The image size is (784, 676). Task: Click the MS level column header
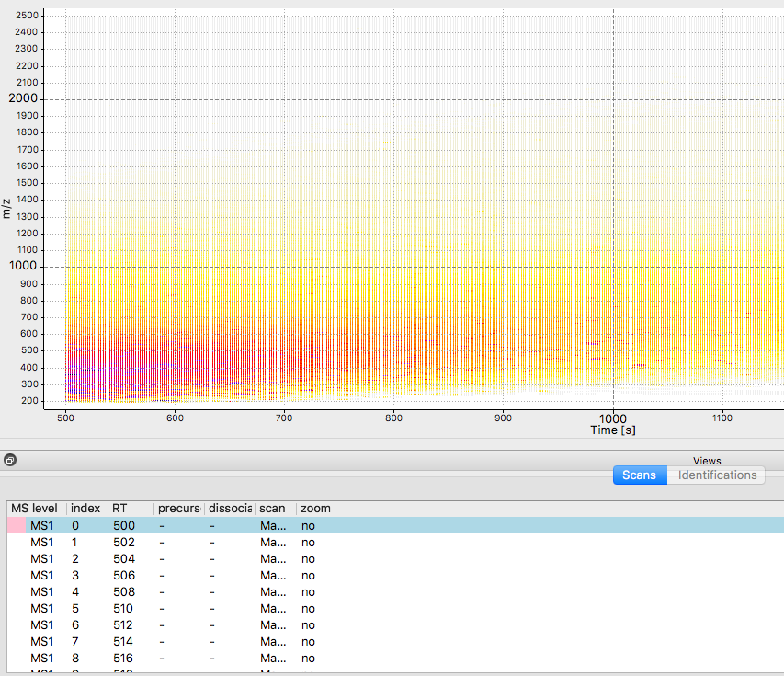click(x=34, y=508)
